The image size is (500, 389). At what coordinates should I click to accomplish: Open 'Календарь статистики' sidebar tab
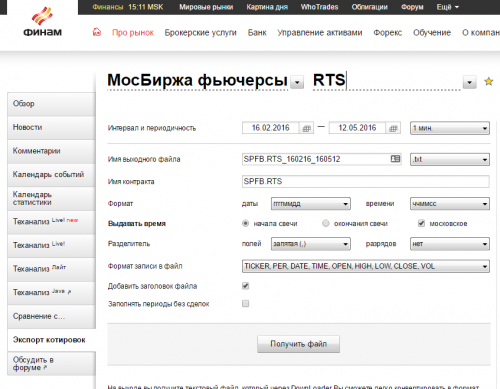(x=51, y=199)
